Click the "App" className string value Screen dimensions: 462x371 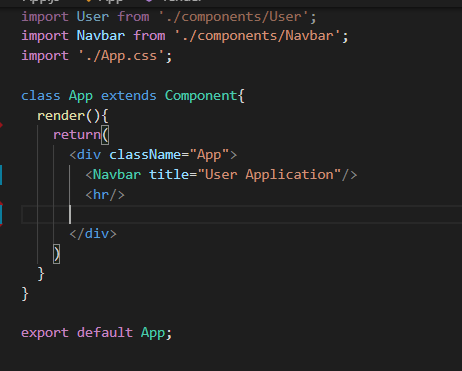click(209, 155)
